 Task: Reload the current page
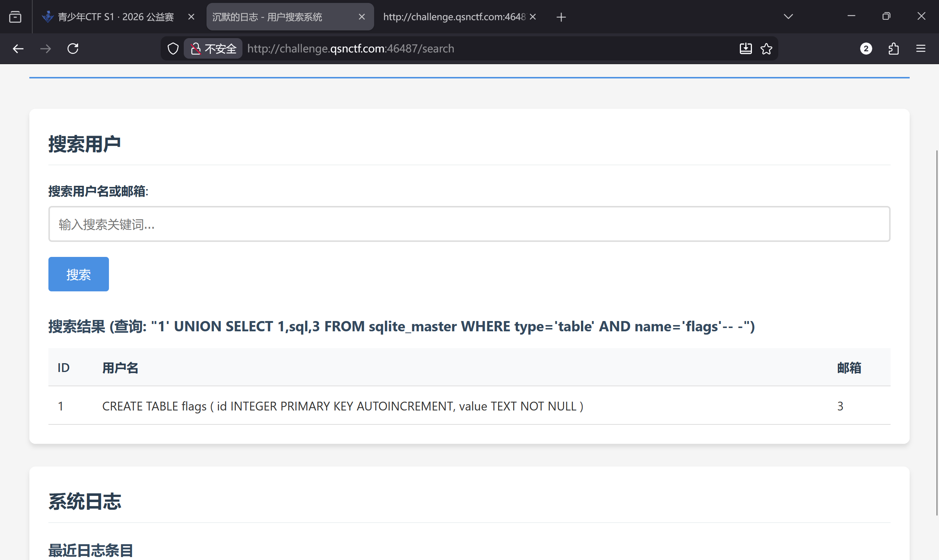[73, 49]
